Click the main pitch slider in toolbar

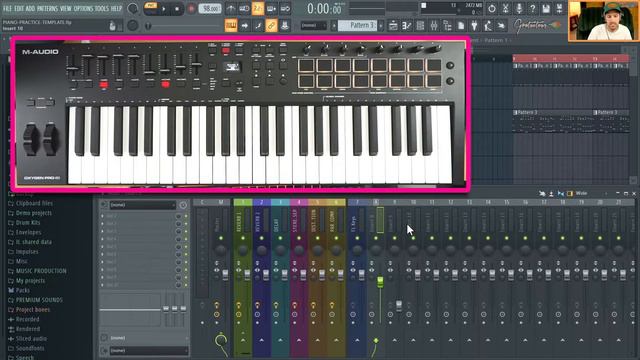pyautogui.click(x=184, y=26)
